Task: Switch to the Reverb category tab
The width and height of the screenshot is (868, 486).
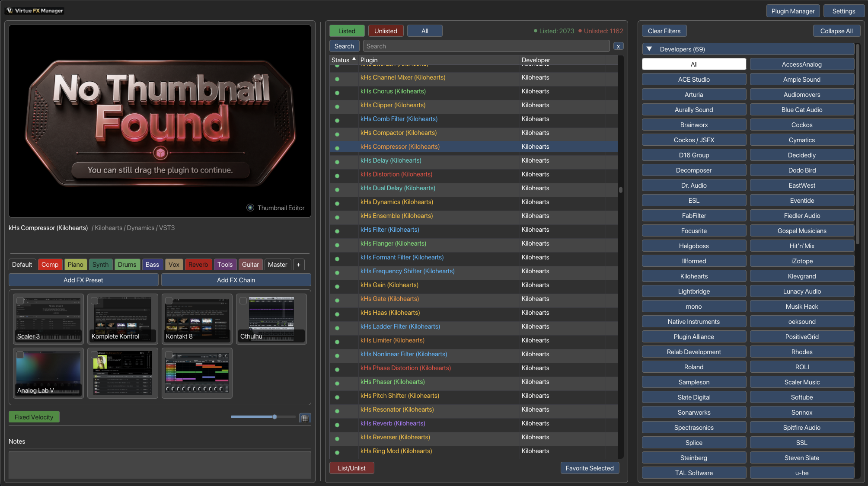Action: 198,265
